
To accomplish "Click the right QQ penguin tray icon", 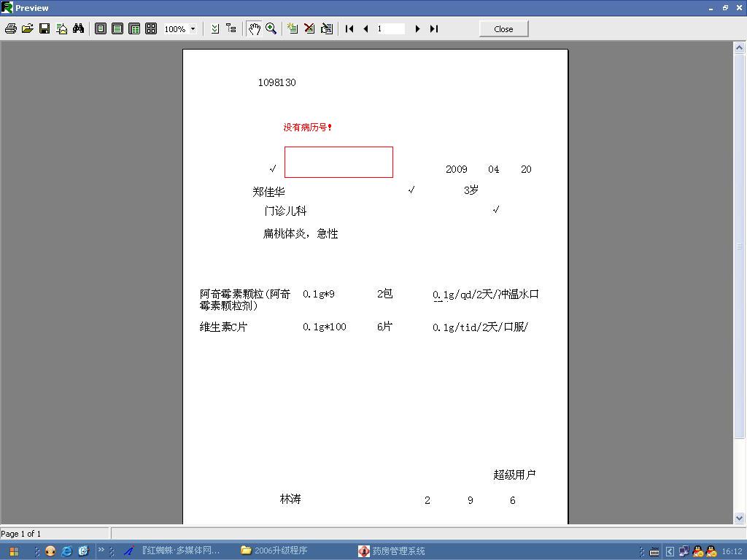I will (711, 551).
